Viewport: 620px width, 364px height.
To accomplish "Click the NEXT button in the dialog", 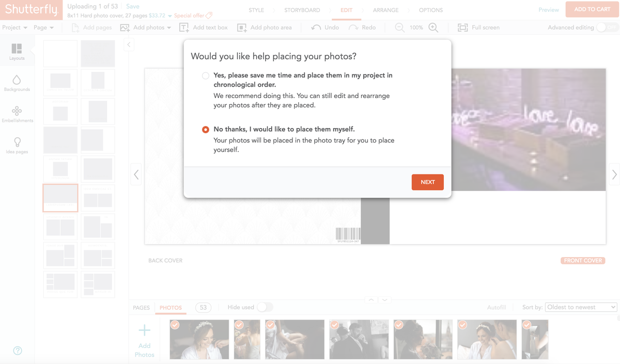I will pos(427,182).
